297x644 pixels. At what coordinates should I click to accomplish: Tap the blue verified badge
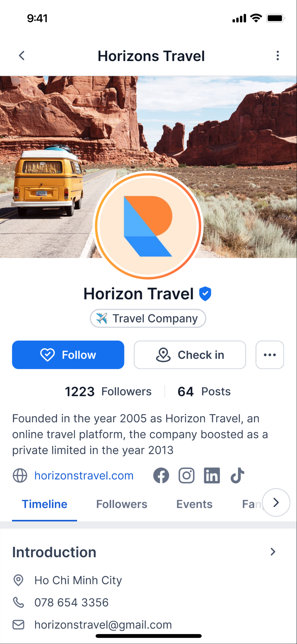[x=205, y=293]
